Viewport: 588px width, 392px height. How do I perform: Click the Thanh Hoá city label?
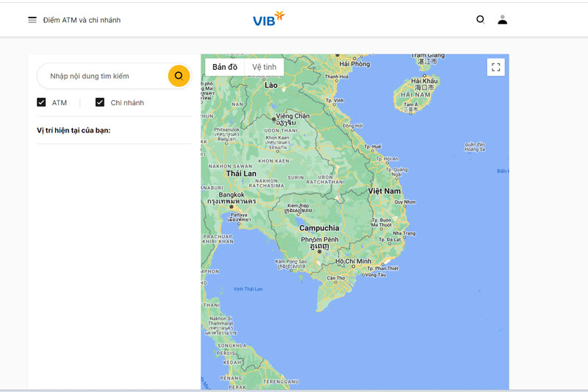[337, 76]
